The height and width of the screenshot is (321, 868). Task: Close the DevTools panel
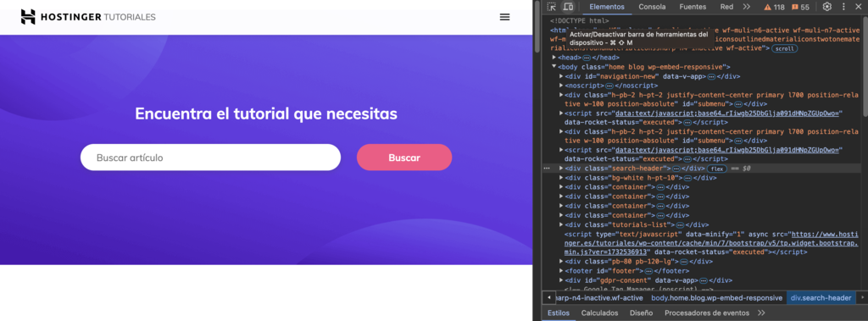coord(860,7)
